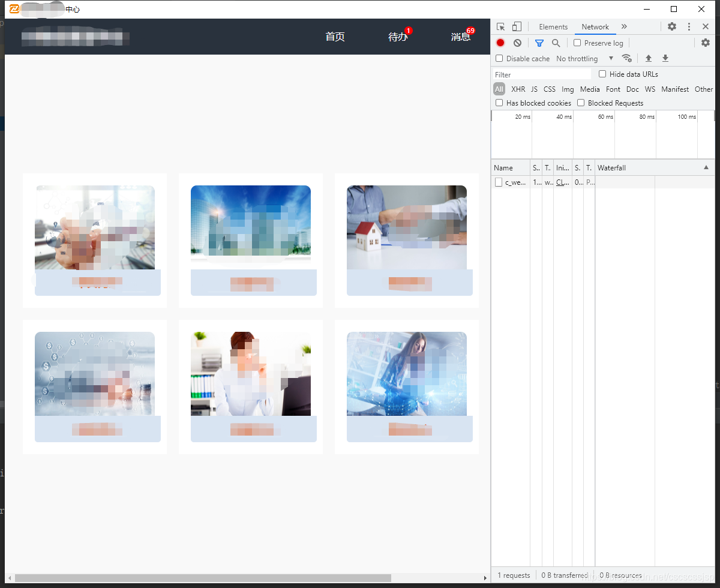
Task: Enable Preserve log checkbox
Action: (x=577, y=43)
